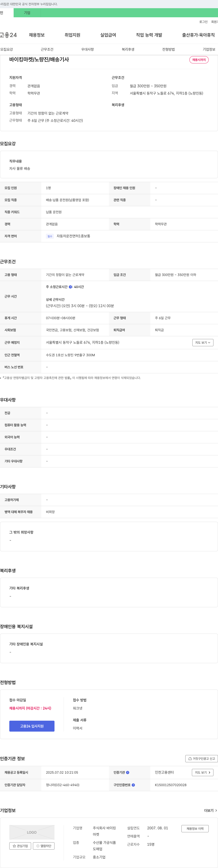Click the help icon beside 구인인증번호
The width and height of the screenshot is (218, 868).
133,785
